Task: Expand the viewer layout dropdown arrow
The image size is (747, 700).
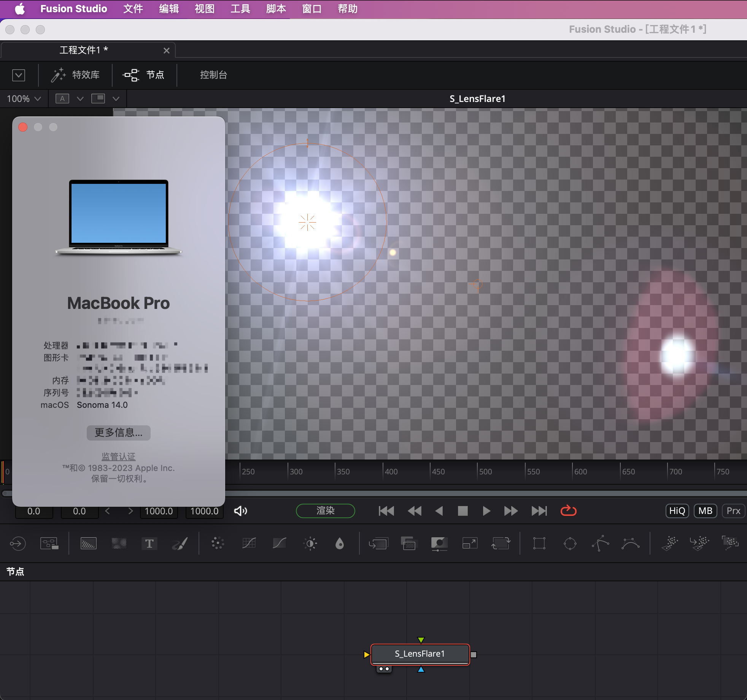Action: point(116,99)
